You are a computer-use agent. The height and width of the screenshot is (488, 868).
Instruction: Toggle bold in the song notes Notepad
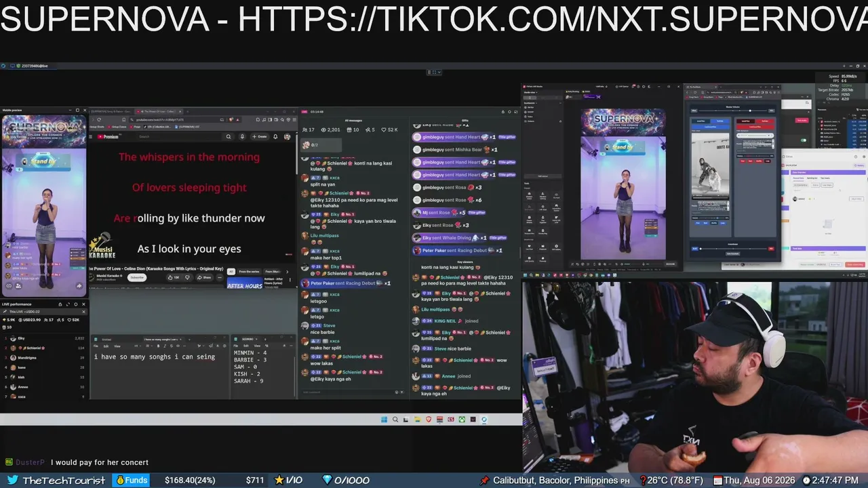(158, 346)
